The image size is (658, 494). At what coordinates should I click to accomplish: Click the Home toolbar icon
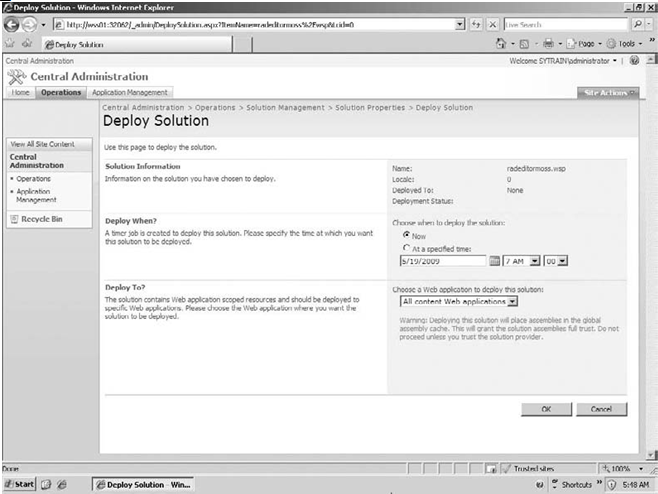click(501, 44)
